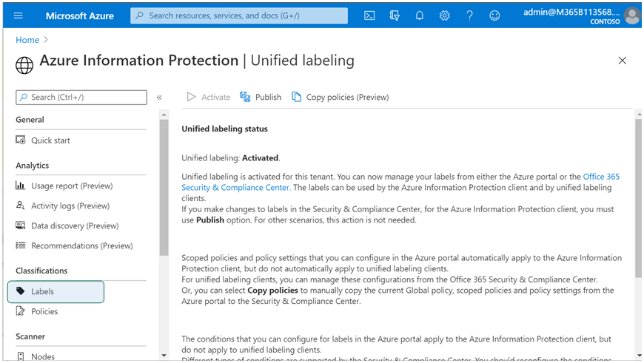Click the Activity logs person icon

coord(21,205)
